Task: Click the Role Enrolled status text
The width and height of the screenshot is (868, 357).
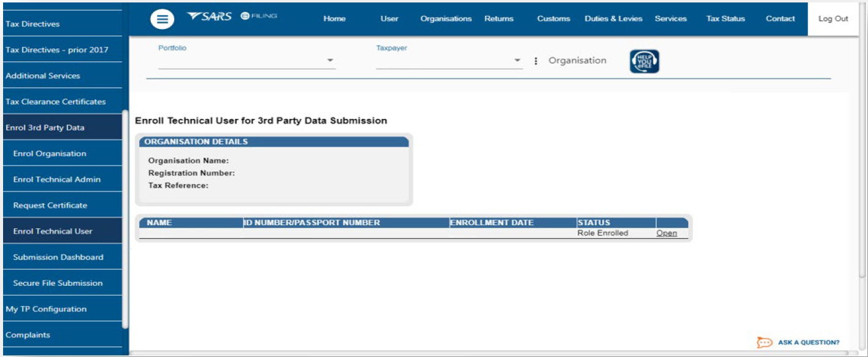Action: [x=603, y=233]
